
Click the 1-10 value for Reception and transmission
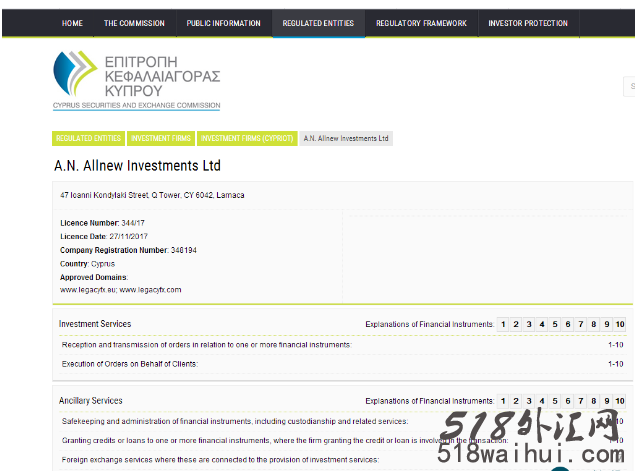point(616,345)
